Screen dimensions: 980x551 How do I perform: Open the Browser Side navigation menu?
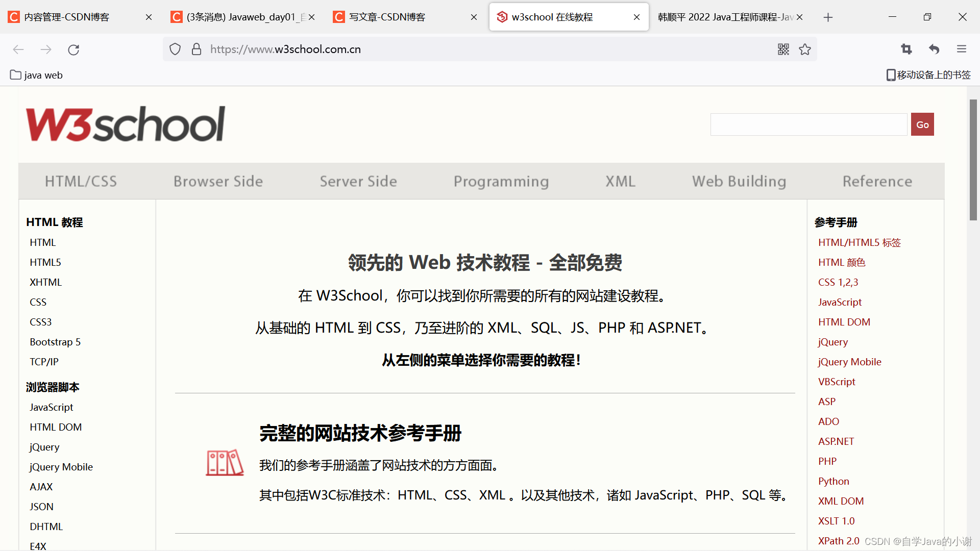tap(218, 181)
